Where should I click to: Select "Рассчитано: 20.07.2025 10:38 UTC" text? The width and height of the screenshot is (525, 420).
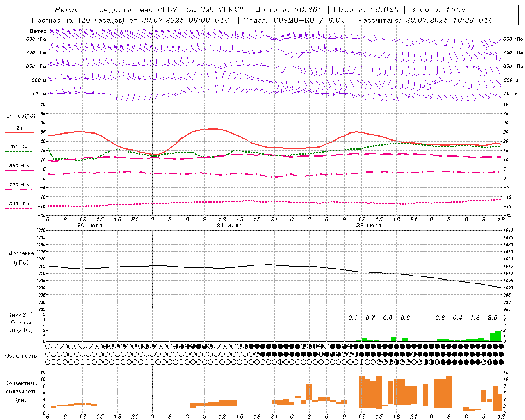click(x=426, y=20)
